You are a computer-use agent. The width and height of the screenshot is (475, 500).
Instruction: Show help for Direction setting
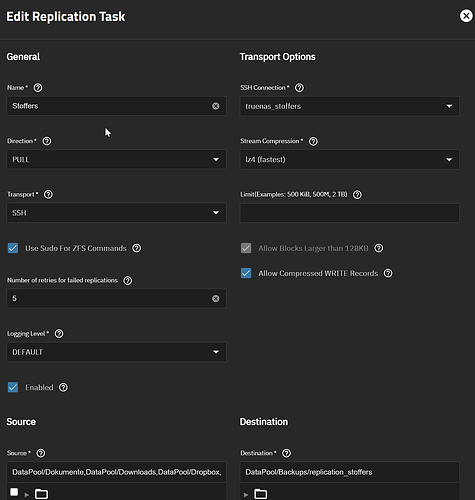(x=47, y=141)
